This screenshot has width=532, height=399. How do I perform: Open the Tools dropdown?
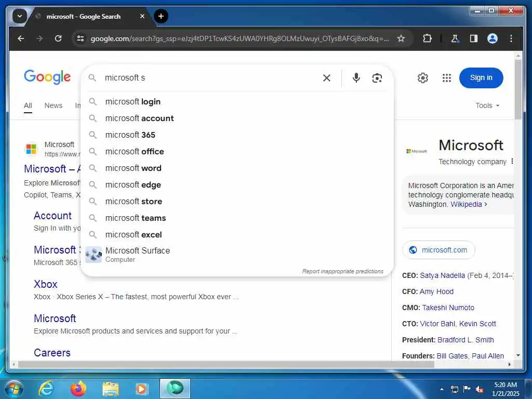(x=487, y=105)
